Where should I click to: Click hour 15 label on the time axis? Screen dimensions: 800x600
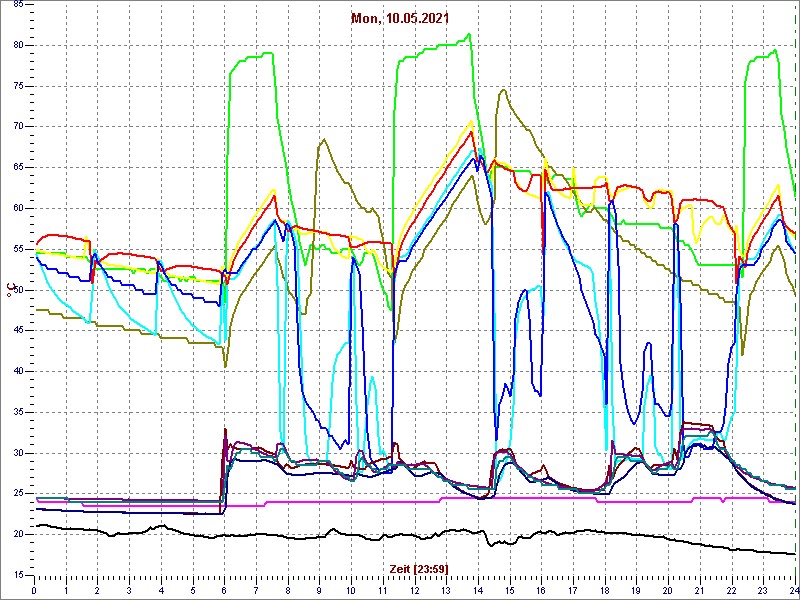pos(510,590)
